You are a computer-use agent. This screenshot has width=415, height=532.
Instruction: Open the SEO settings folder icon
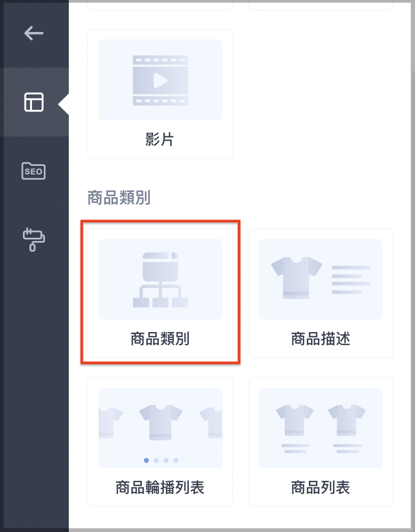(33, 171)
